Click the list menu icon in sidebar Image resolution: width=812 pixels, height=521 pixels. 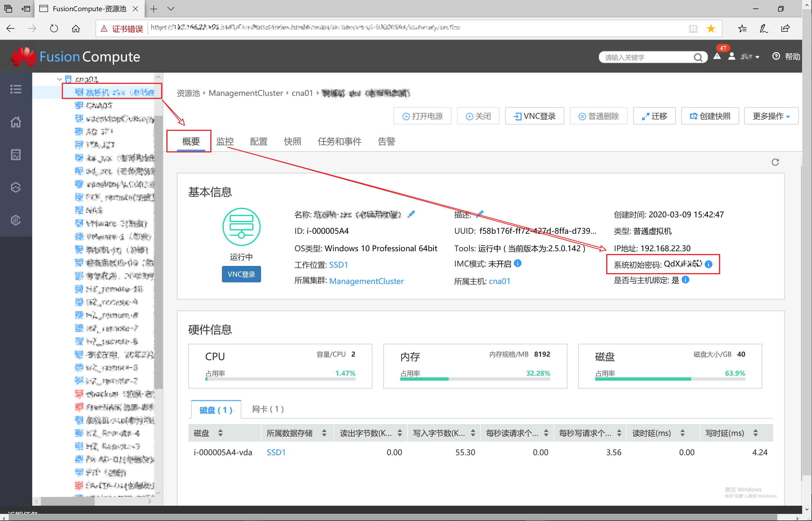(x=16, y=89)
